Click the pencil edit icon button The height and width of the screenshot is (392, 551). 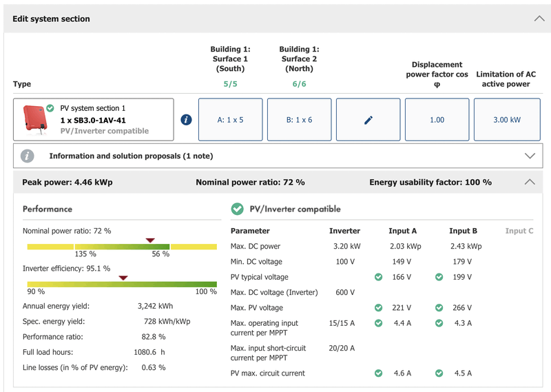pyautogui.click(x=368, y=120)
